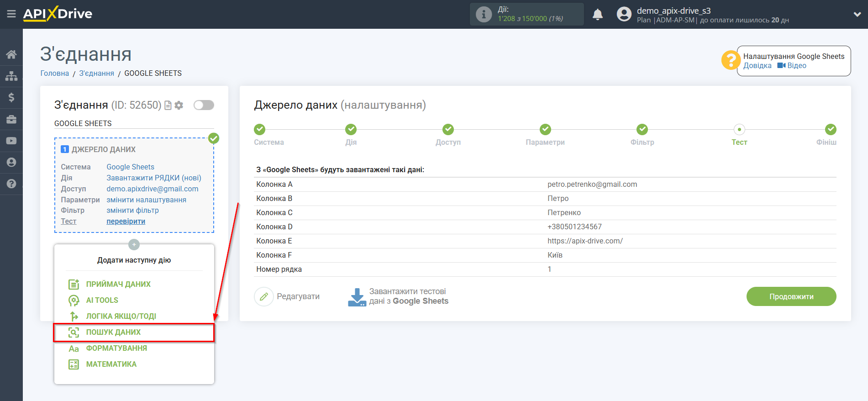The width and height of the screenshot is (868, 401).
Task: Click the перевірити test link
Action: (x=126, y=221)
